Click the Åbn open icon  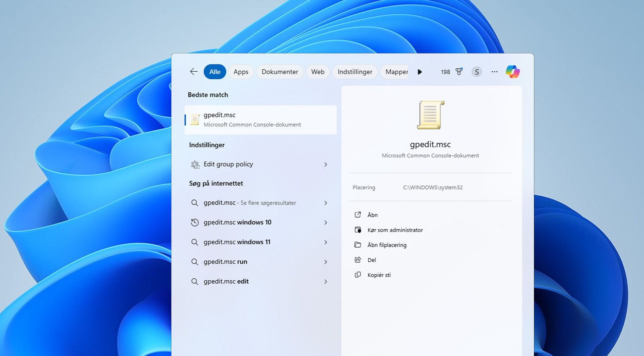point(358,215)
